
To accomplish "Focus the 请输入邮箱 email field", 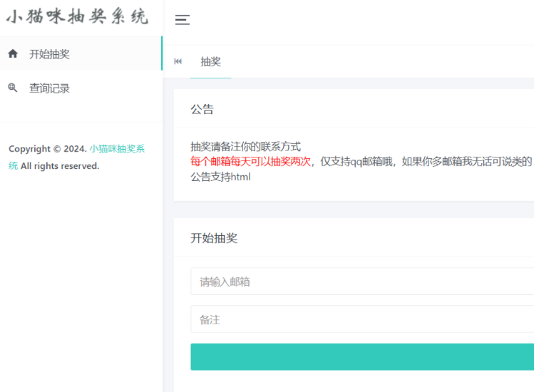I will tap(361, 282).
